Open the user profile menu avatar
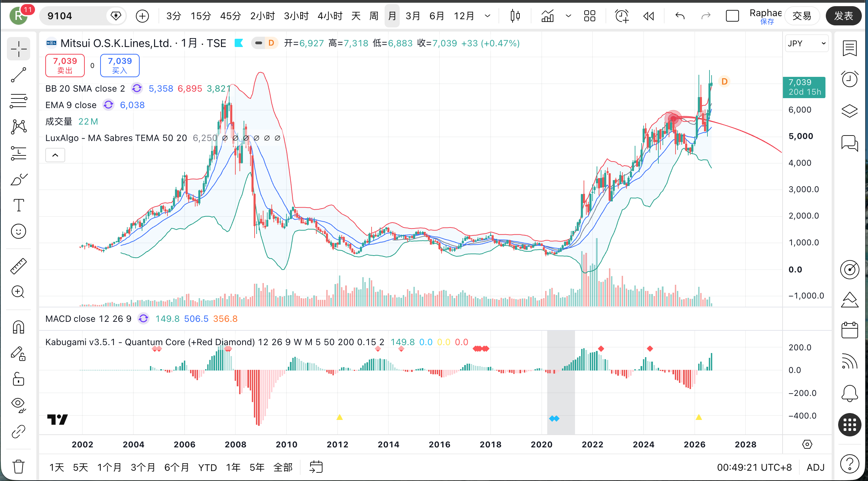Viewport: 868px width, 481px height. [19, 16]
